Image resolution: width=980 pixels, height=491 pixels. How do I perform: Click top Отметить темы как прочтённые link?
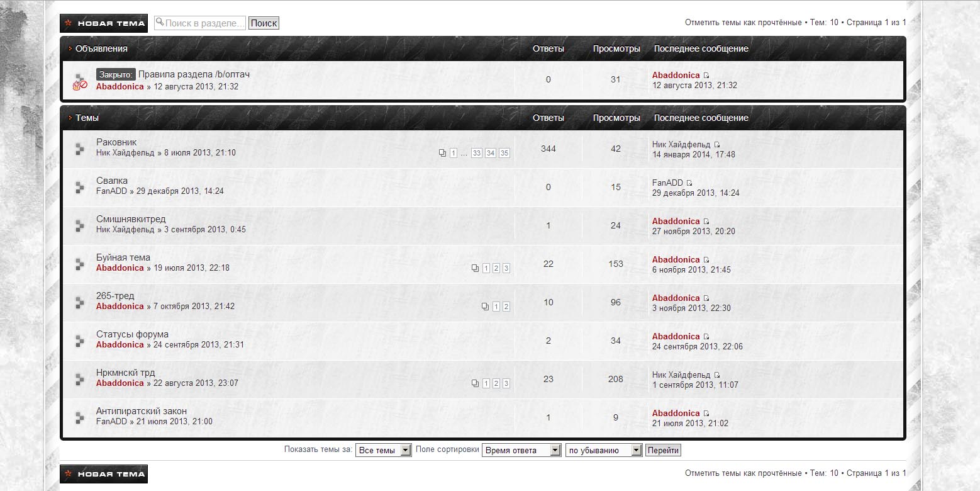(x=743, y=23)
